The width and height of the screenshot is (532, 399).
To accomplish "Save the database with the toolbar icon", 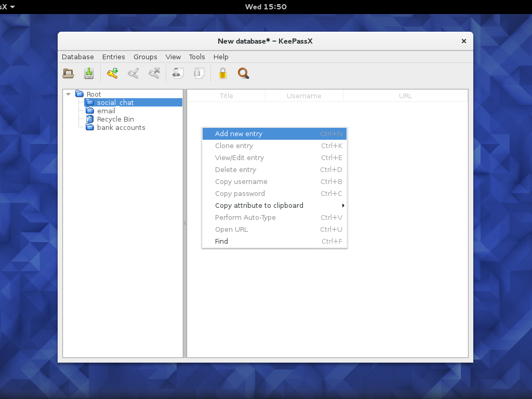I will point(89,73).
